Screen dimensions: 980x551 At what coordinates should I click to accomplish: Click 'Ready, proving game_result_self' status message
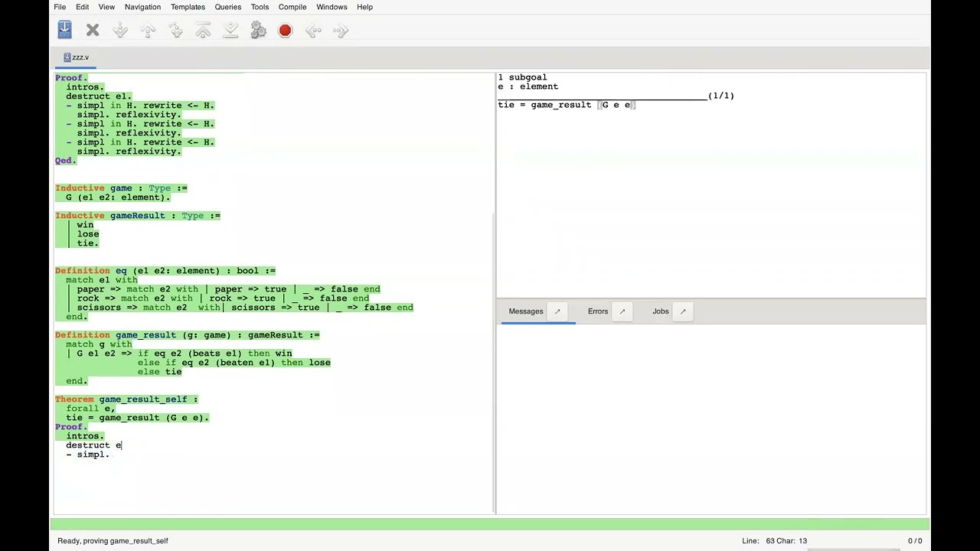pyautogui.click(x=113, y=541)
